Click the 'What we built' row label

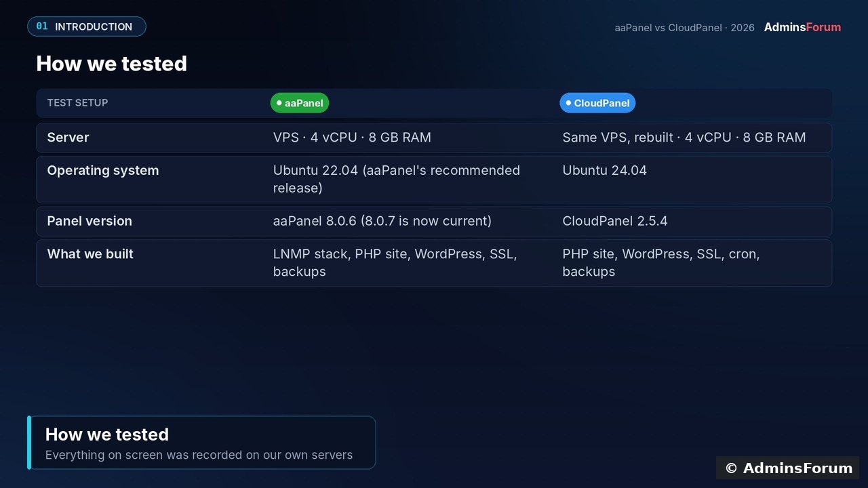click(90, 254)
